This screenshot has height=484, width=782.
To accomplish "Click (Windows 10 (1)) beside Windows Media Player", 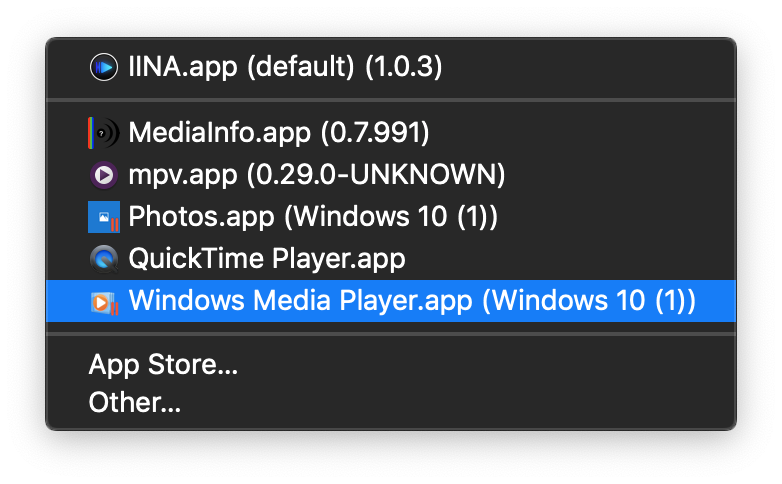I will click(588, 301).
